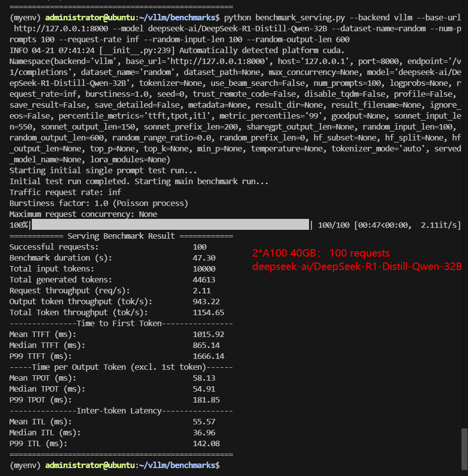
Task: Click the progress rate '2.11it/s'
Action: [439, 225]
